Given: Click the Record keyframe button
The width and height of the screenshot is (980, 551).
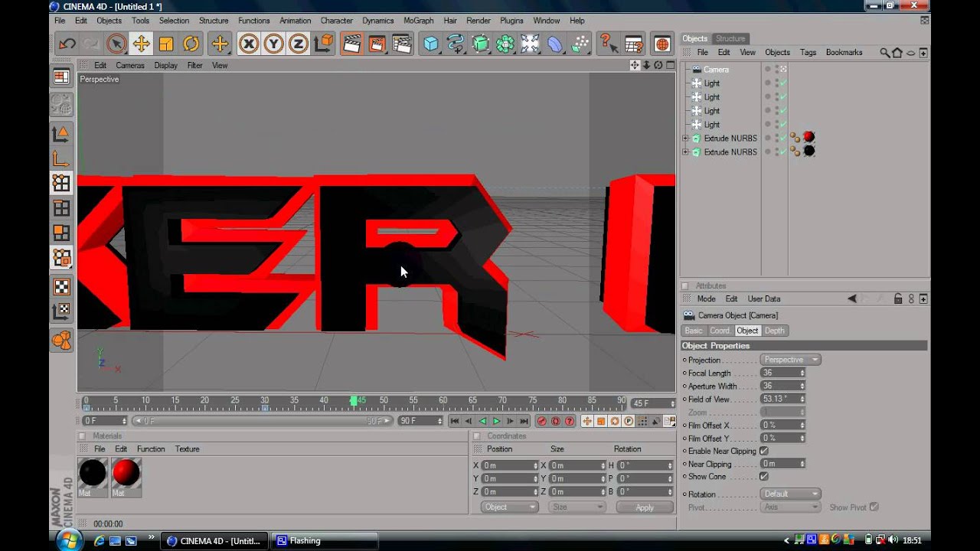Looking at the screenshot, I should pyautogui.click(x=542, y=421).
